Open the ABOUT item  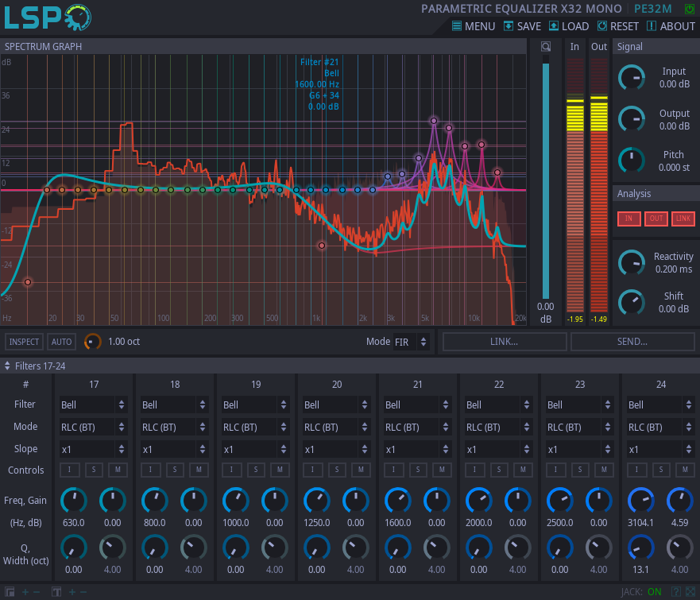click(x=671, y=26)
